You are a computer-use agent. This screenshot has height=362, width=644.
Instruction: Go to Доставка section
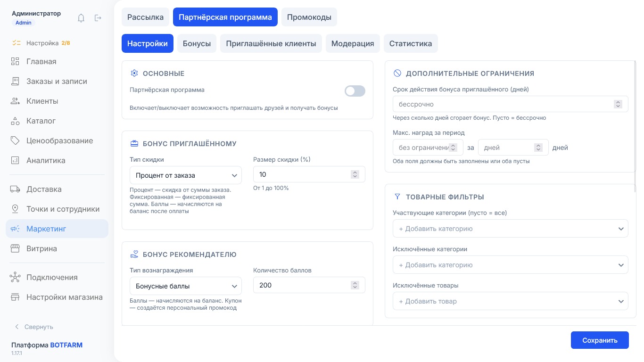pos(57,189)
